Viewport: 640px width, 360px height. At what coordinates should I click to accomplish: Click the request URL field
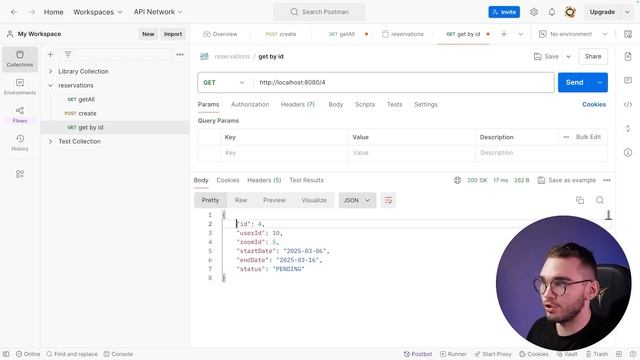point(403,82)
